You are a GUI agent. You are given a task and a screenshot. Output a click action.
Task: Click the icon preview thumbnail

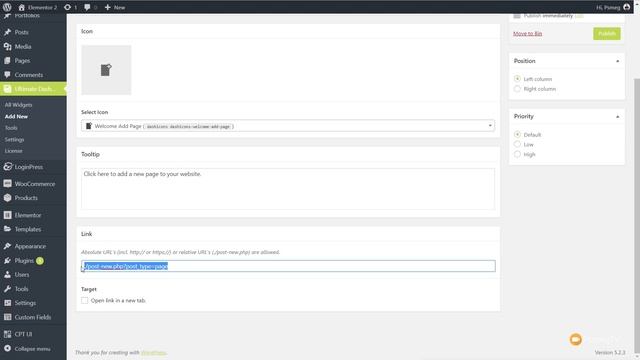click(106, 70)
